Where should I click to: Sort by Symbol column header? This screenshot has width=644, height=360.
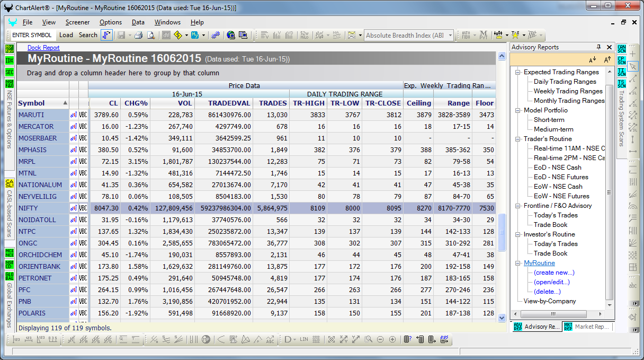point(43,103)
